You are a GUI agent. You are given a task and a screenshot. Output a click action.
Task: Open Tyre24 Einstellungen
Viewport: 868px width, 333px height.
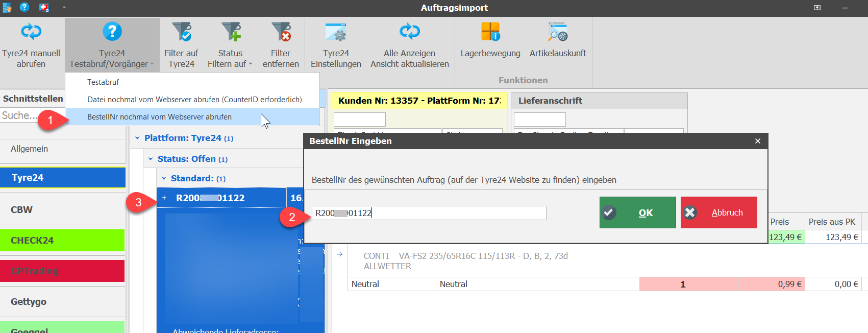coord(336,45)
